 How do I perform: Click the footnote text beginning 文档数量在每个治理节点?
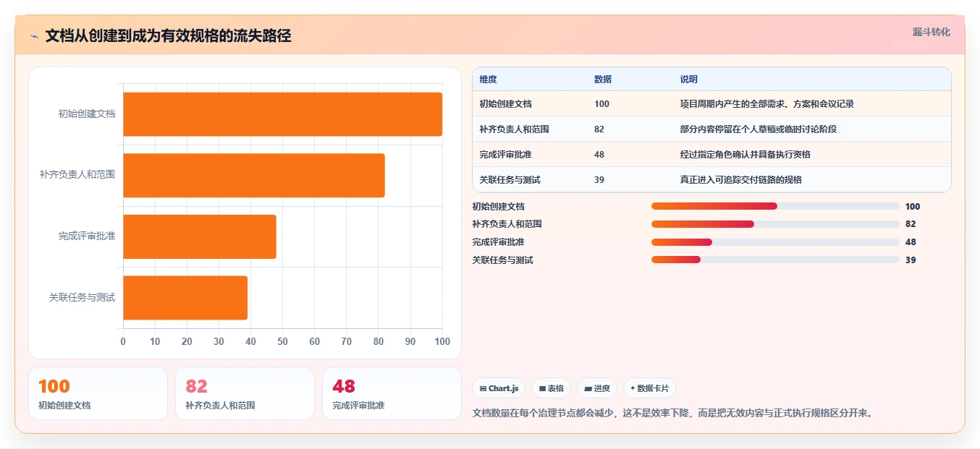(672, 414)
